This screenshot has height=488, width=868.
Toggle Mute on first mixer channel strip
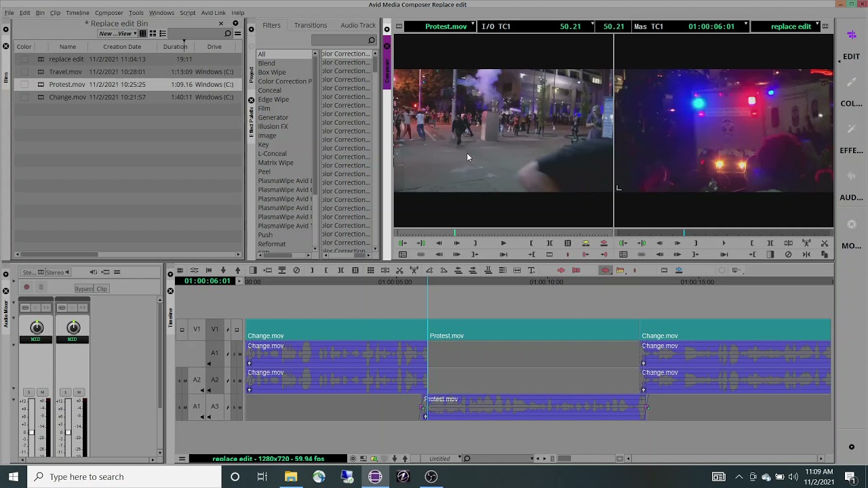point(42,392)
